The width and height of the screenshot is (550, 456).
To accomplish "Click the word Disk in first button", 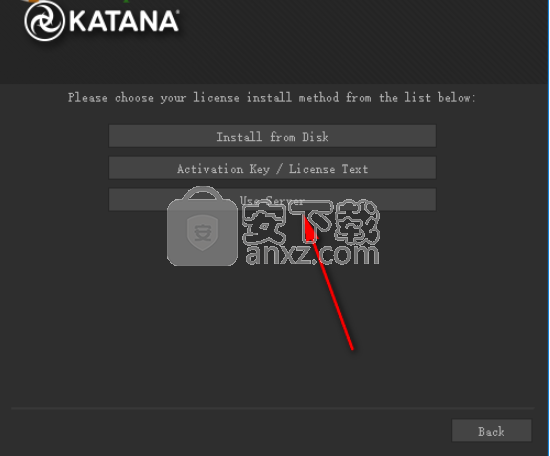I will 315,136.
